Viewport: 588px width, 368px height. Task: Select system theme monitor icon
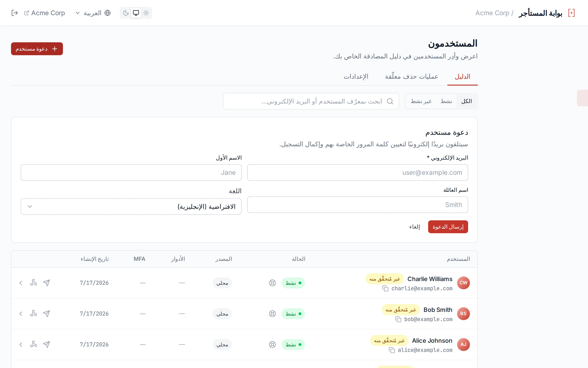[x=136, y=13]
